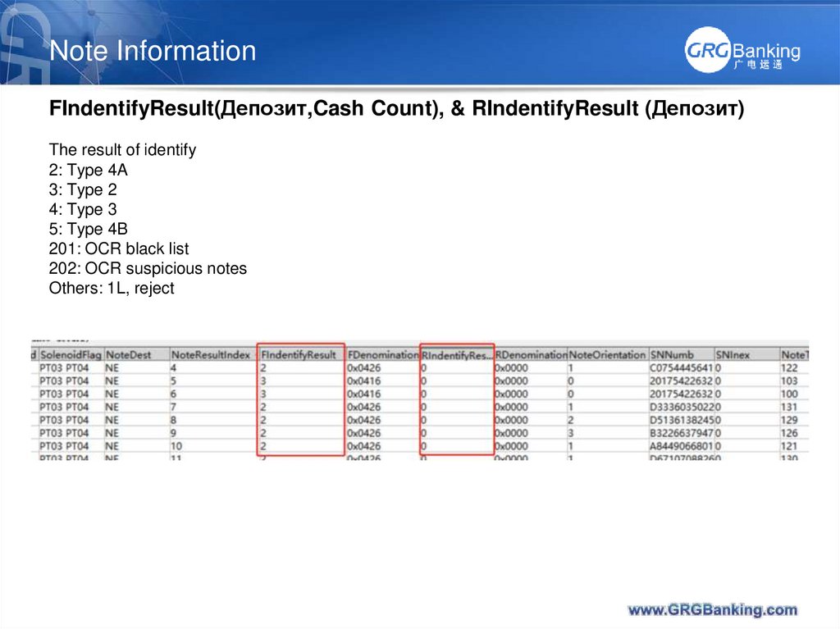Click the SolenoidFlag column header

click(x=65, y=354)
